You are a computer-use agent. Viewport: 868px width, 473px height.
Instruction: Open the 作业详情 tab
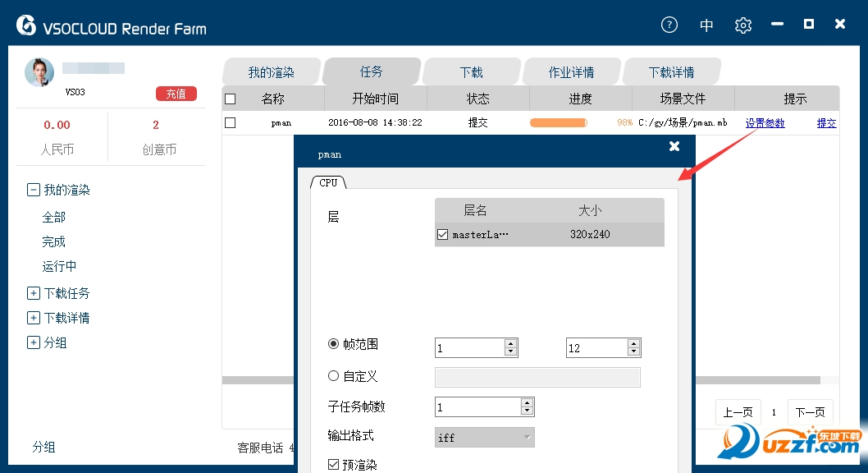tap(571, 72)
